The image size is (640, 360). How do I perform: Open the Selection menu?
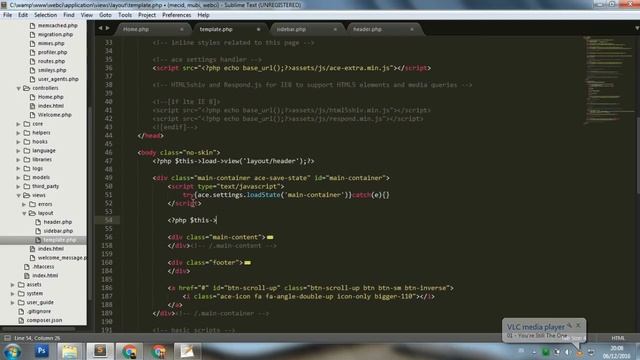point(45,15)
